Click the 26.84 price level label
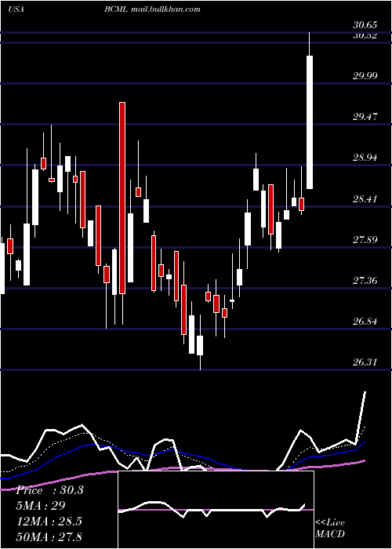Viewport: 392px width, 549px height. [x=365, y=321]
